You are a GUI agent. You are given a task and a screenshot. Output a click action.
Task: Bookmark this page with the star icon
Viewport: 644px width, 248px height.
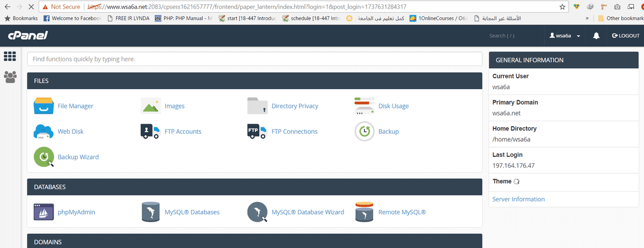point(562,7)
